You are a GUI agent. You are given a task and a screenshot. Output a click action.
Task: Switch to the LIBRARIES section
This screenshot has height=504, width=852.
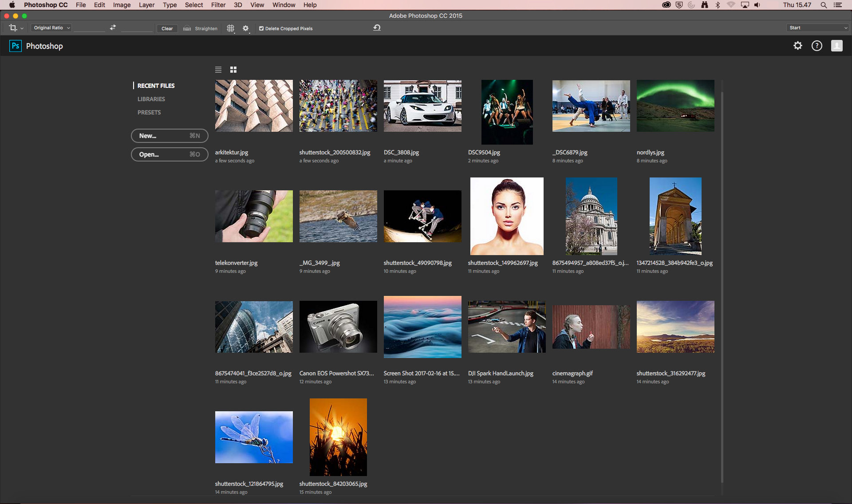[x=151, y=99]
